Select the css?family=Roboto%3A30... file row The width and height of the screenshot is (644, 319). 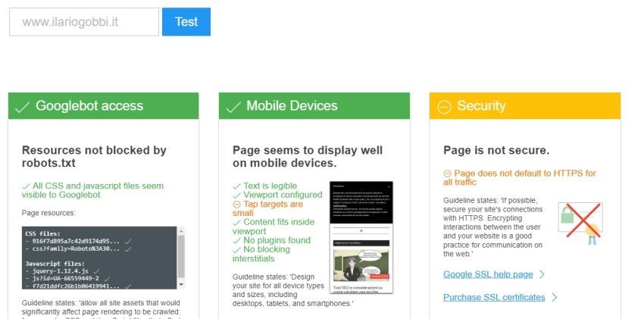click(x=78, y=249)
